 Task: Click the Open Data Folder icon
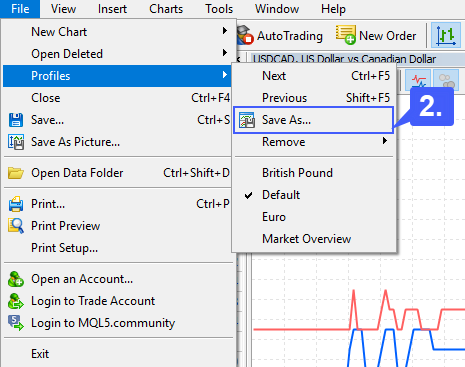coord(16,173)
